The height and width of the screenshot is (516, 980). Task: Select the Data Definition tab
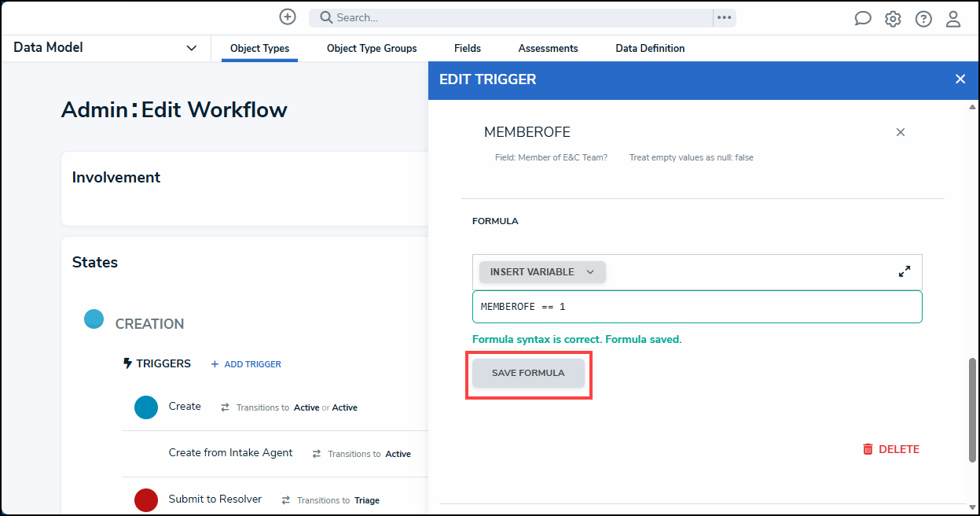tap(650, 49)
